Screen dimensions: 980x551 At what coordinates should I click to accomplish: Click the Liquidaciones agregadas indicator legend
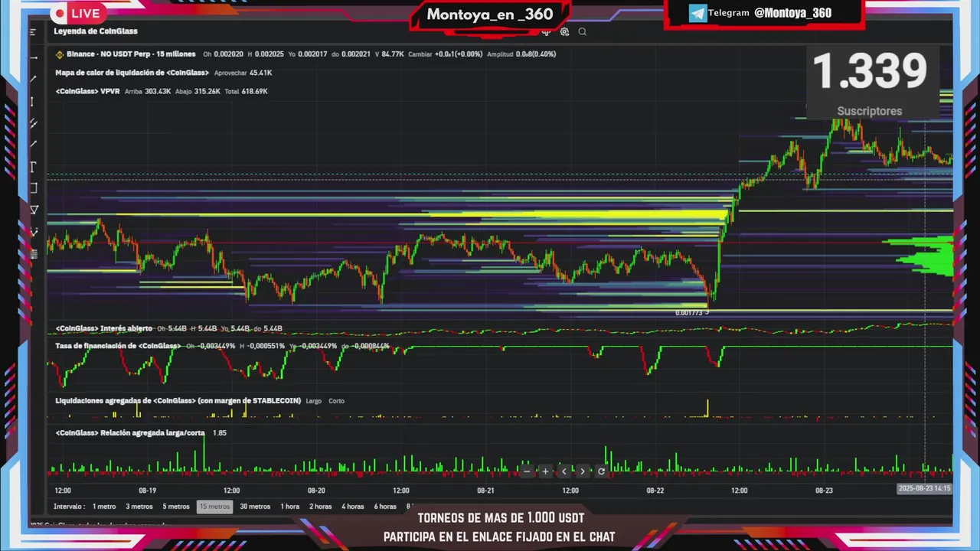point(178,400)
